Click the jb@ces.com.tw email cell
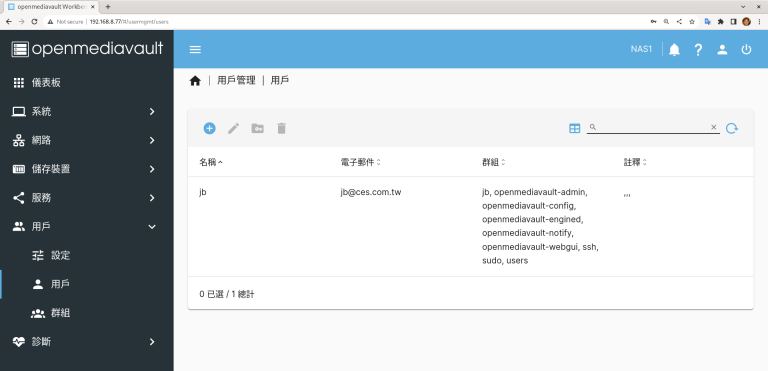 pos(371,193)
